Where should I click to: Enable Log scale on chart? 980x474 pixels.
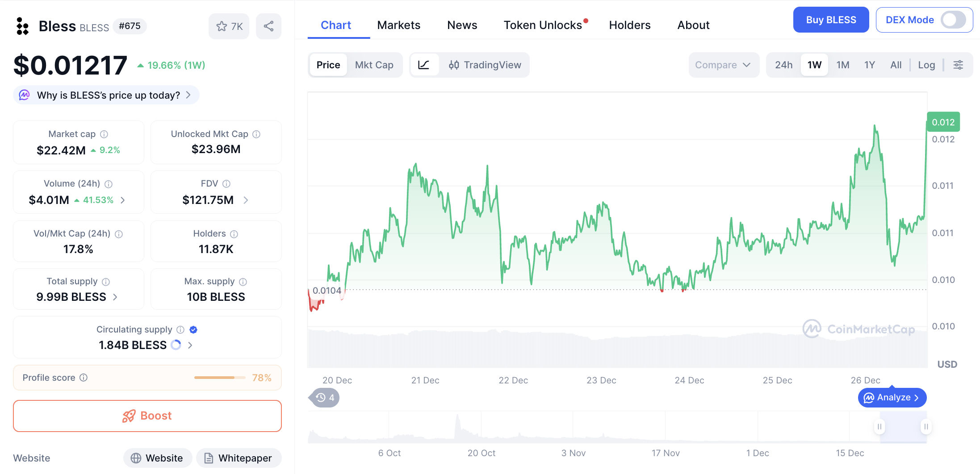tap(926, 65)
